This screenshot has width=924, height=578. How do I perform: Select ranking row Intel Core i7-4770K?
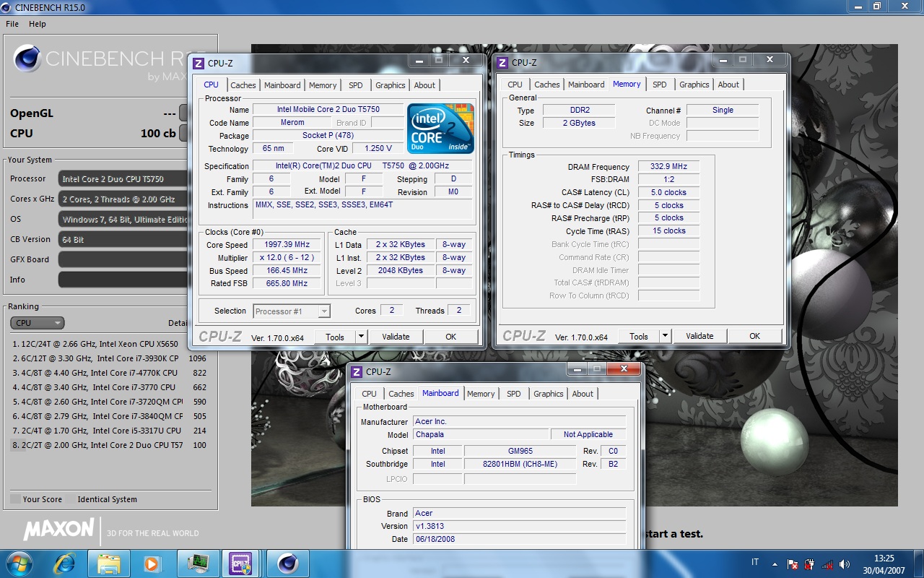(x=110, y=373)
